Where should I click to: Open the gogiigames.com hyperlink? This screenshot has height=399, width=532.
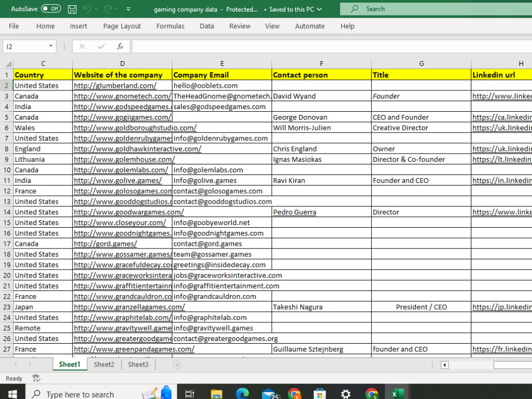pyautogui.click(x=122, y=117)
